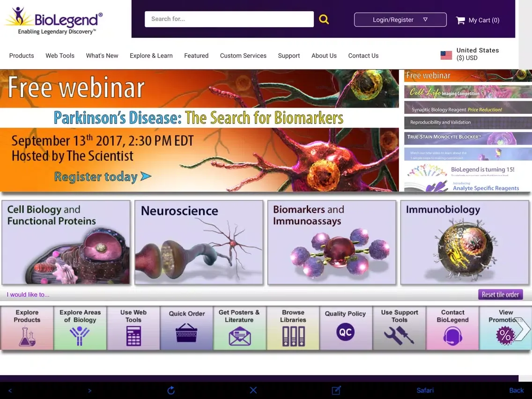Click the yellow search magnifier icon
532x399 pixels.
coord(324,19)
